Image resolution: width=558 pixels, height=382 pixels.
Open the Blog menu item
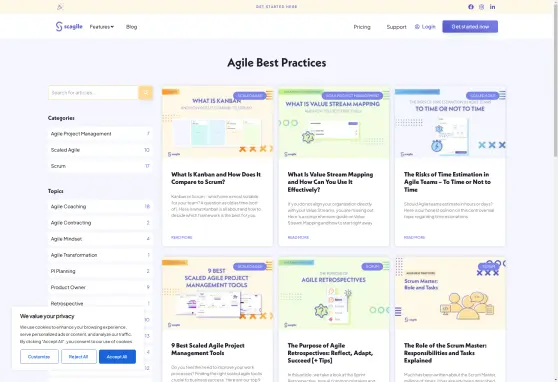pos(131,27)
